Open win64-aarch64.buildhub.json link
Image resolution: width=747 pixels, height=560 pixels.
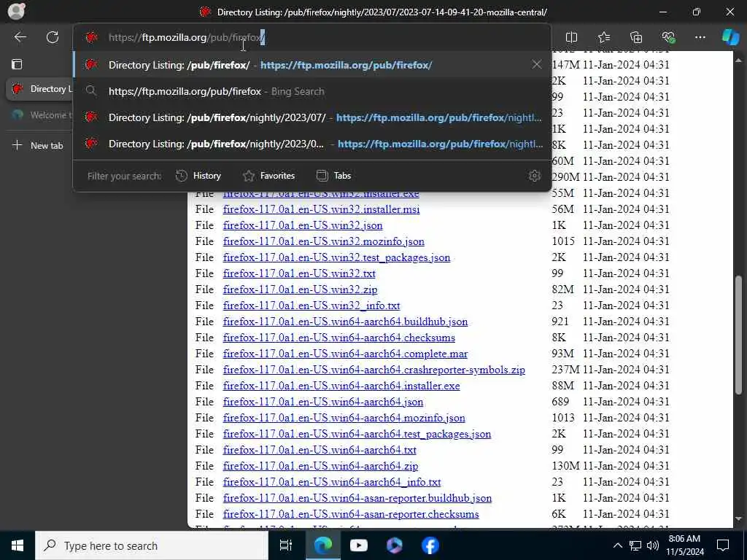click(x=345, y=322)
